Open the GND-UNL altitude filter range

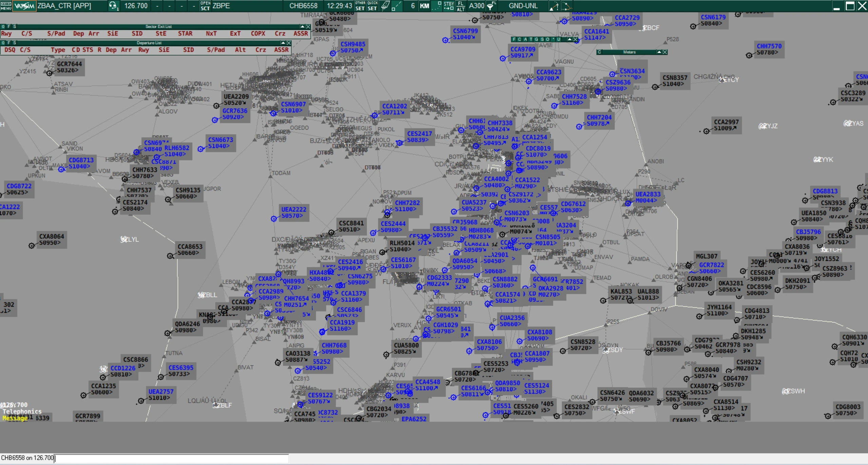coord(523,6)
